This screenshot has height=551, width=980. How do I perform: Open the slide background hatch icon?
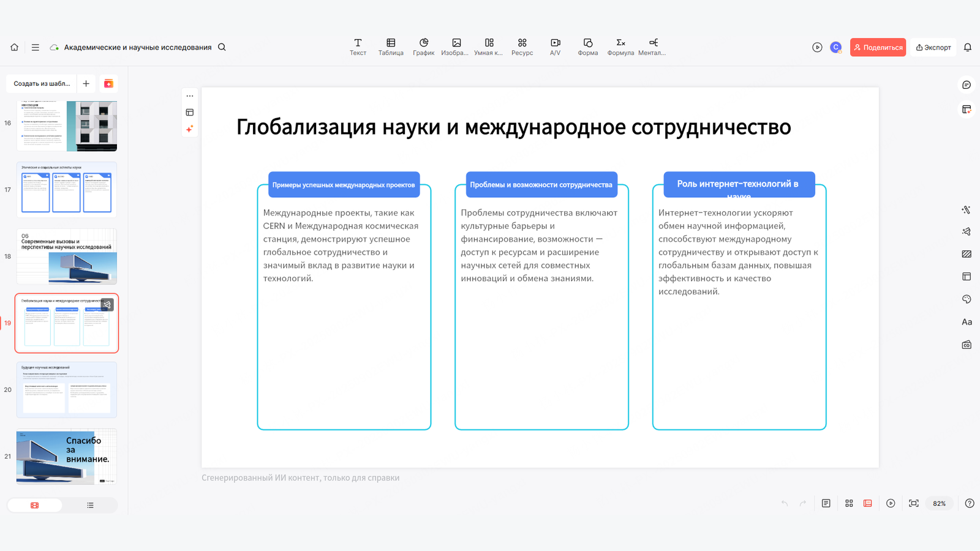(967, 254)
